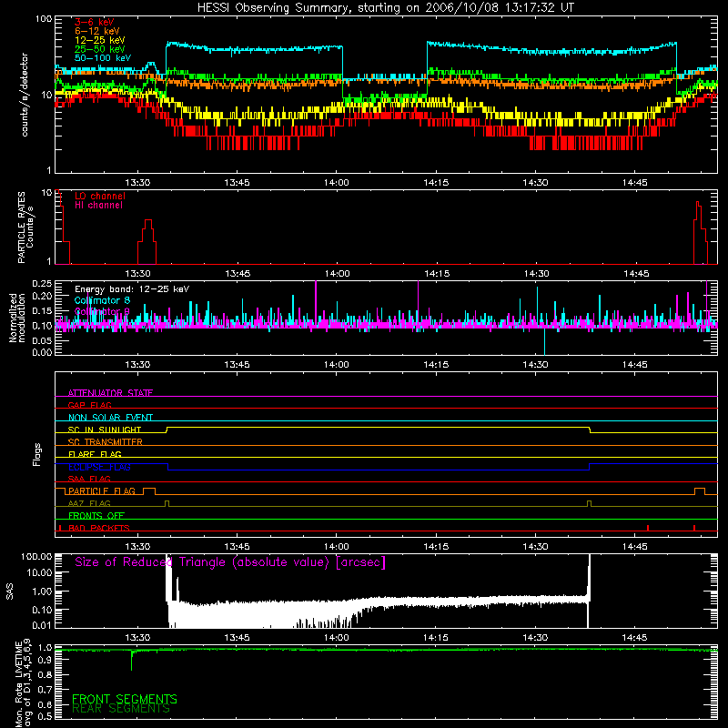Click the 0.7 tick on livetime axis
The height and width of the screenshot is (728, 728).
coord(45,690)
